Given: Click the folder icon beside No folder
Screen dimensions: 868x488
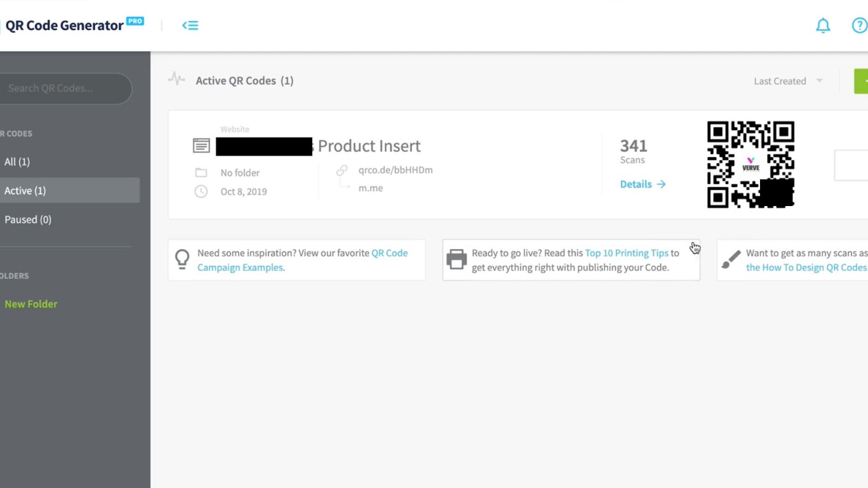Looking at the screenshot, I should (201, 172).
